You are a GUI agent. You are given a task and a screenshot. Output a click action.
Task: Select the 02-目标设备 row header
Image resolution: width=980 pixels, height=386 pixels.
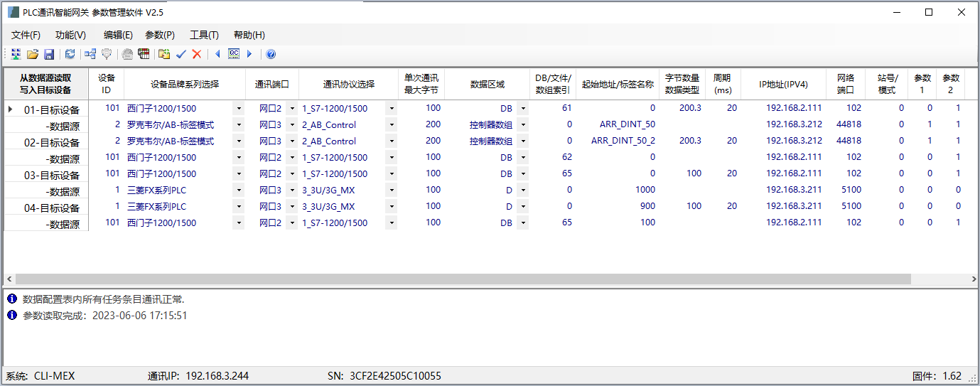click(46, 141)
